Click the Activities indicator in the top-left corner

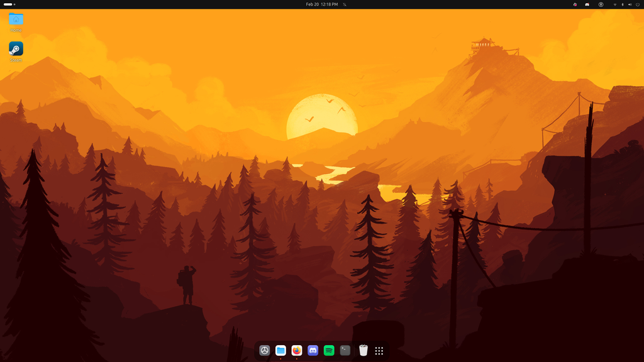9,4
